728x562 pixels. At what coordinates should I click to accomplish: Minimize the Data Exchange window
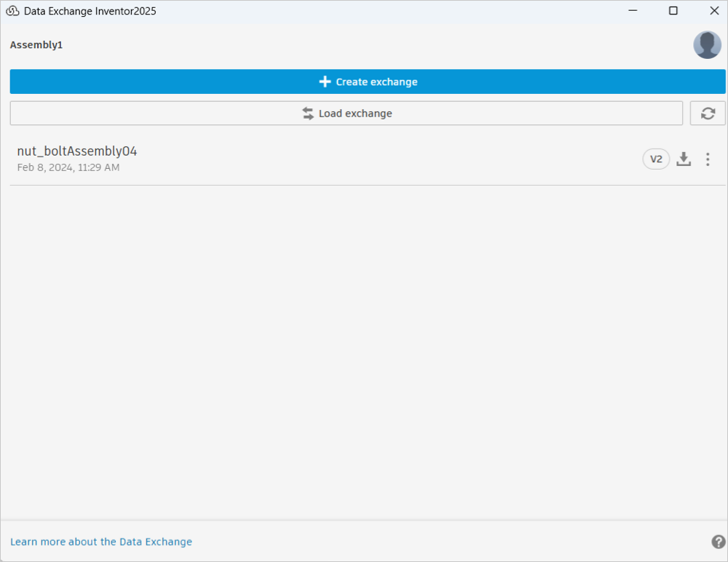633,11
